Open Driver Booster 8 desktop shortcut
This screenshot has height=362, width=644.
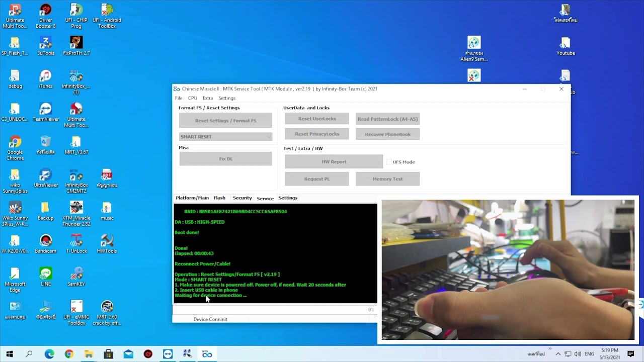(x=46, y=16)
